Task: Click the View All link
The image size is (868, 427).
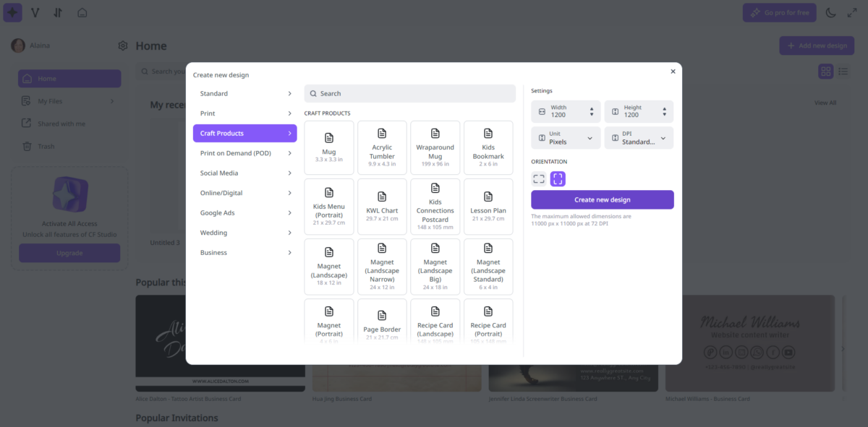Action: pos(825,103)
